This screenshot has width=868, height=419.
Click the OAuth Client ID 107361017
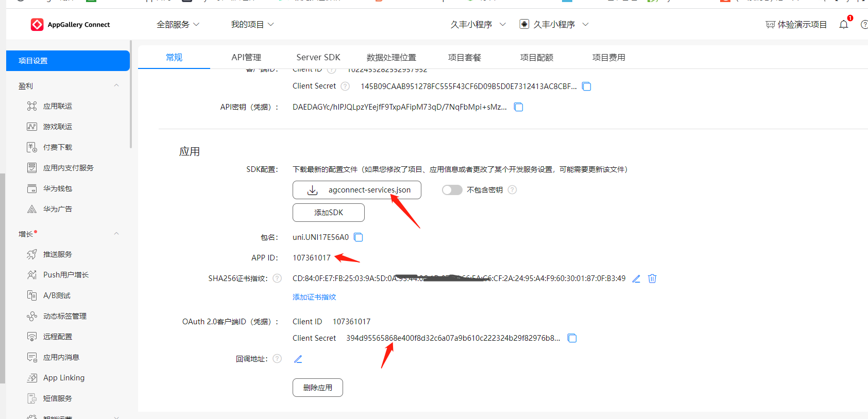(x=351, y=322)
